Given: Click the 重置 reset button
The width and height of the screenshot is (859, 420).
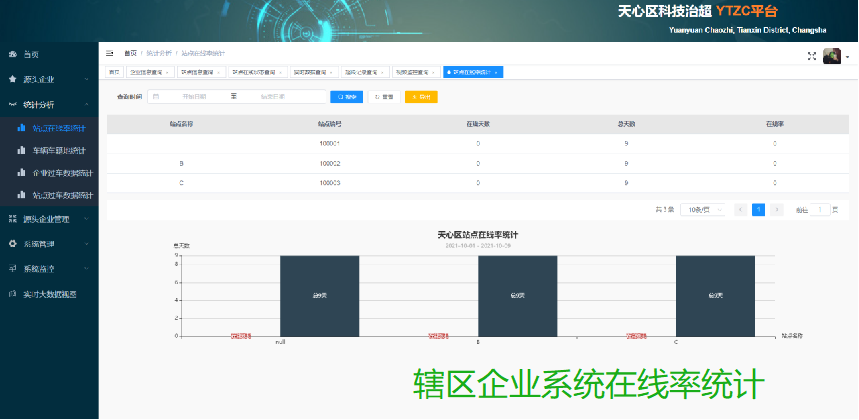Looking at the screenshot, I should (x=383, y=97).
